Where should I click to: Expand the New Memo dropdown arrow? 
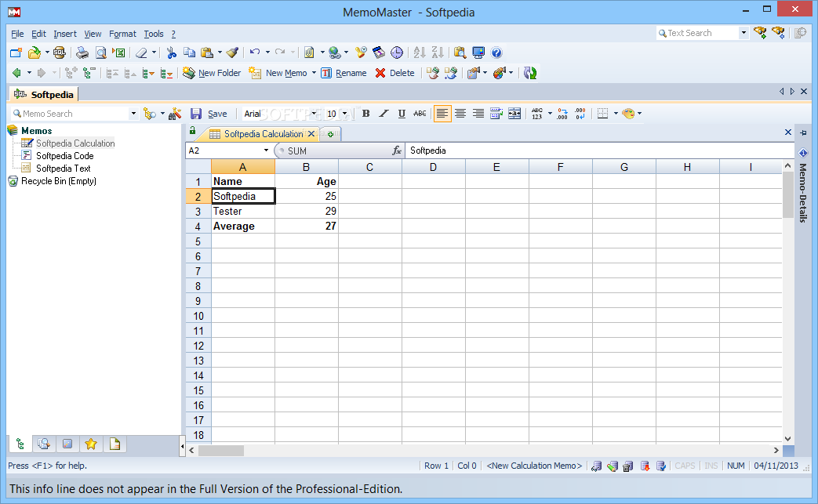314,73
